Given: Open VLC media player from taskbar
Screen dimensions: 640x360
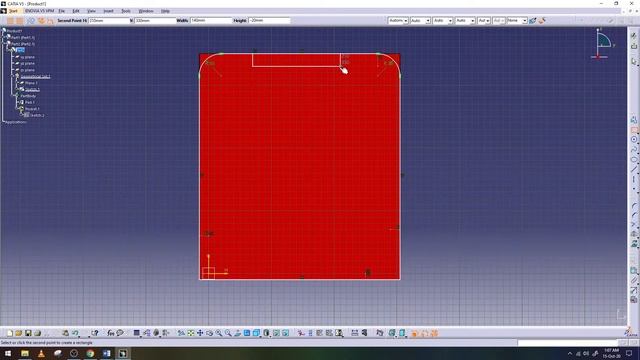Looking at the screenshot, I should (x=41, y=353).
